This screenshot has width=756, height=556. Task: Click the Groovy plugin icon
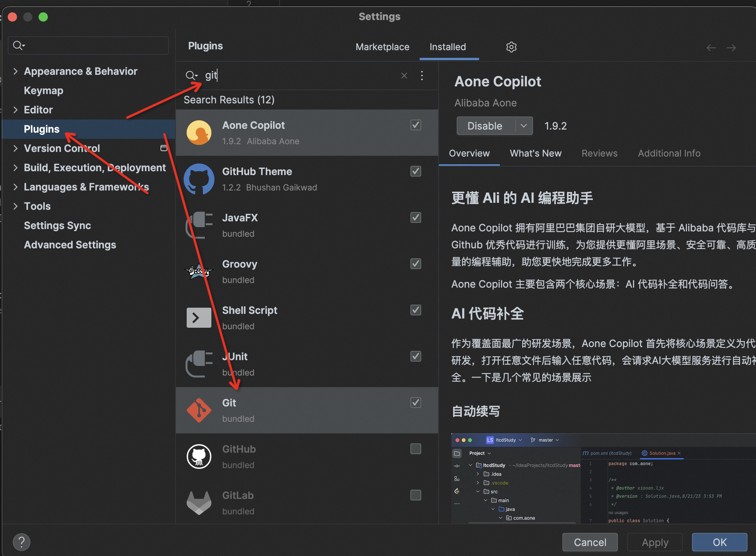click(x=199, y=271)
